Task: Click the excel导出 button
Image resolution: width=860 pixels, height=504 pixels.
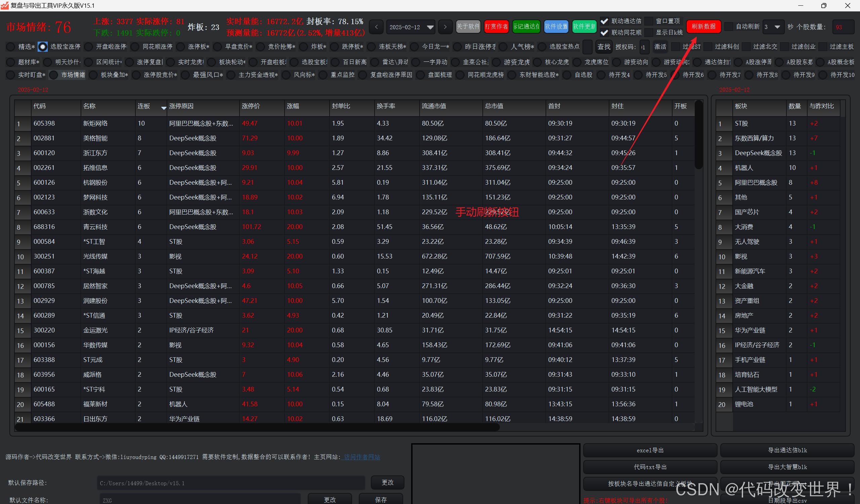Action: 650,450
